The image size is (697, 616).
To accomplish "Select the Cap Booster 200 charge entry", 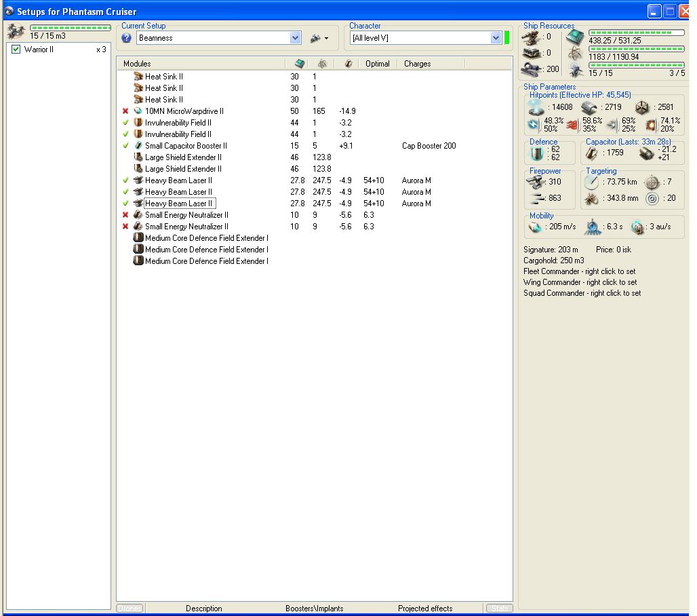I will [429, 146].
